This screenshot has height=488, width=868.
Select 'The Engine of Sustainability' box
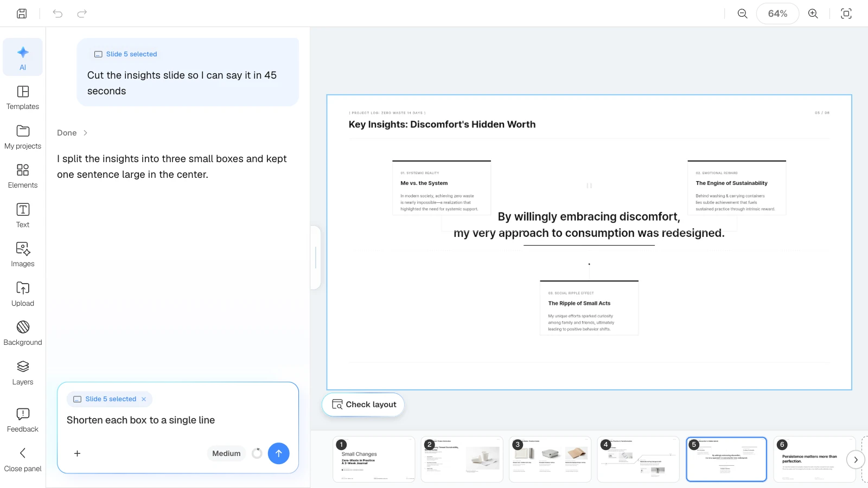(x=737, y=188)
